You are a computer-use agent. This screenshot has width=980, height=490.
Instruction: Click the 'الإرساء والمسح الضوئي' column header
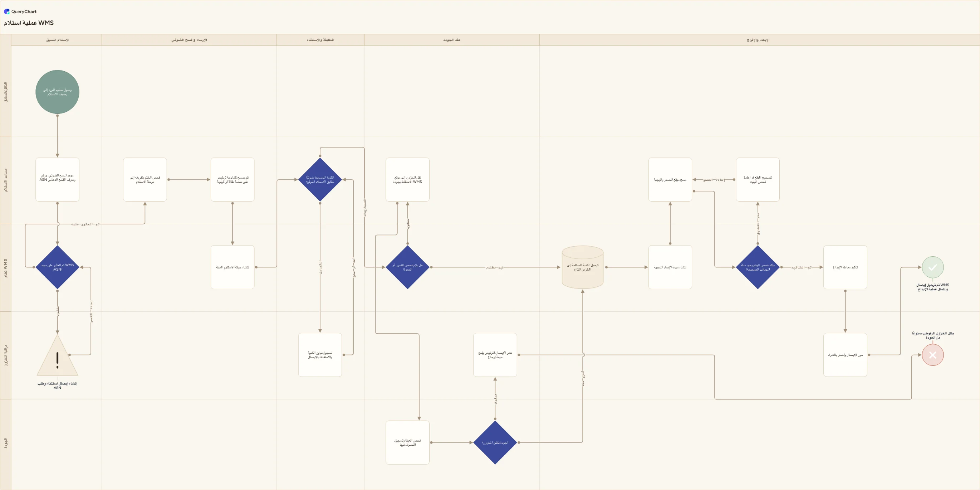coord(189,40)
